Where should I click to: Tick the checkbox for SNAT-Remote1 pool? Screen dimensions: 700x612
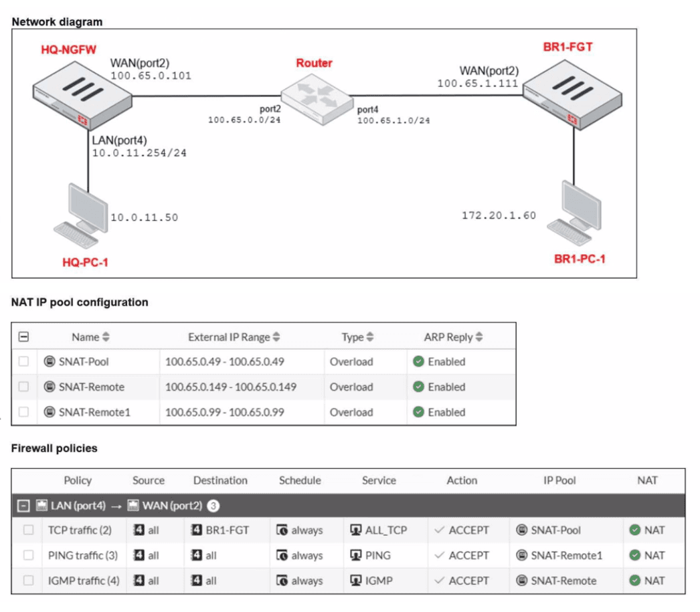point(24,413)
